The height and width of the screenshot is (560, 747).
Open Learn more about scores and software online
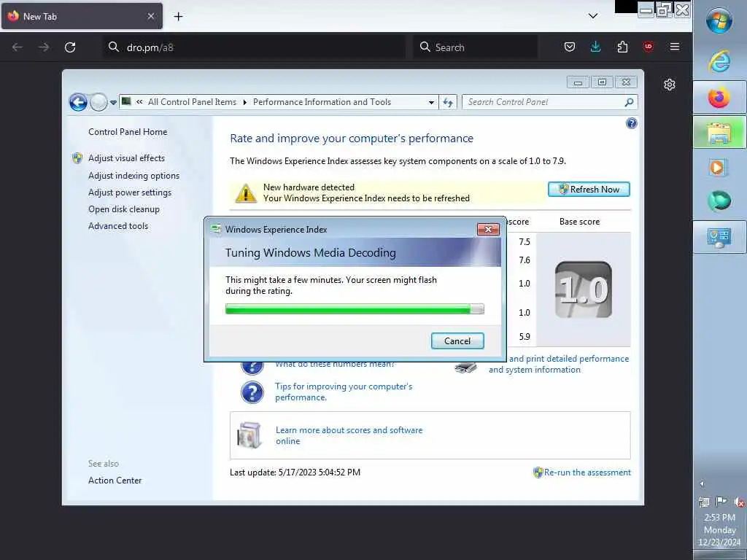(x=349, y=436)
